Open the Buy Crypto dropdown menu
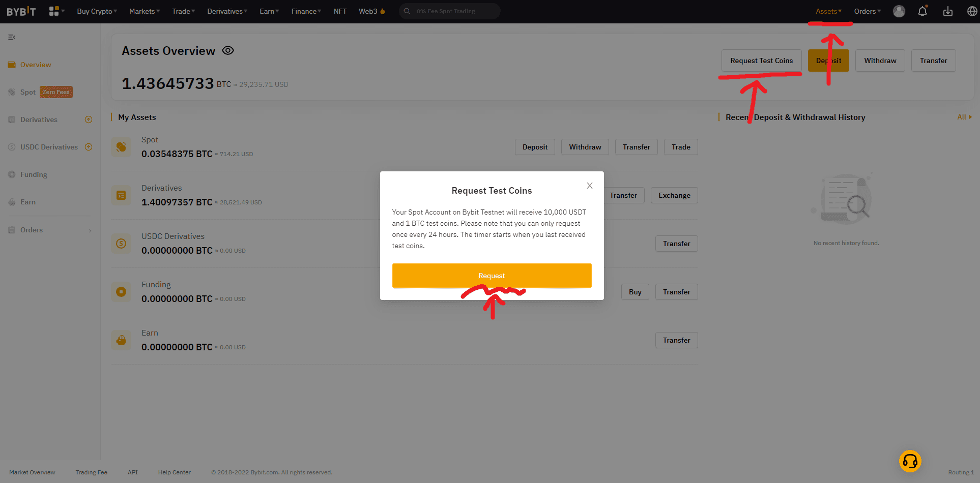This screenshot has height=483, width=980. 97,11
